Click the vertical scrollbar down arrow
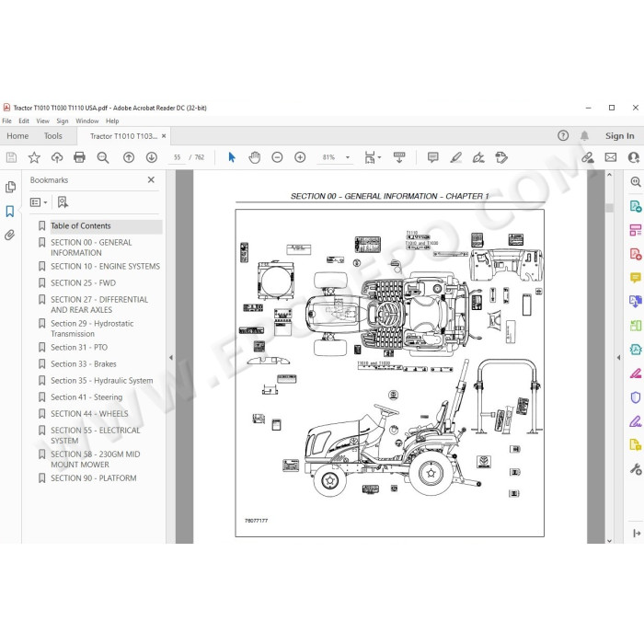Screen dimensions: 644x644 point(609,541)
